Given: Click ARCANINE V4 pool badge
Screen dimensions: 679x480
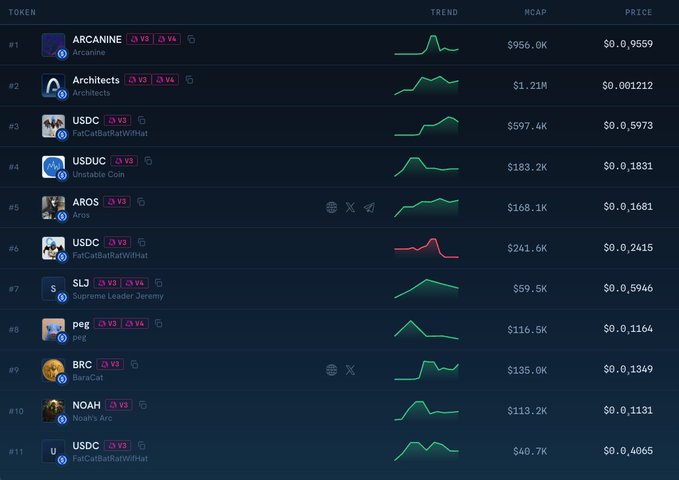Looking at the screenshot, I should 167,39.
